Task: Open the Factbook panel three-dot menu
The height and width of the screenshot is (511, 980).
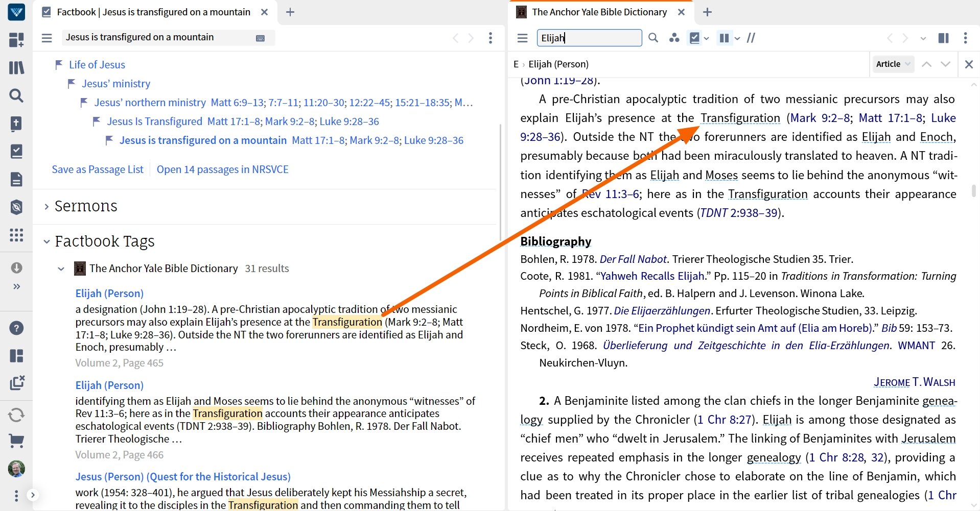Action: (x=491, y=38)
